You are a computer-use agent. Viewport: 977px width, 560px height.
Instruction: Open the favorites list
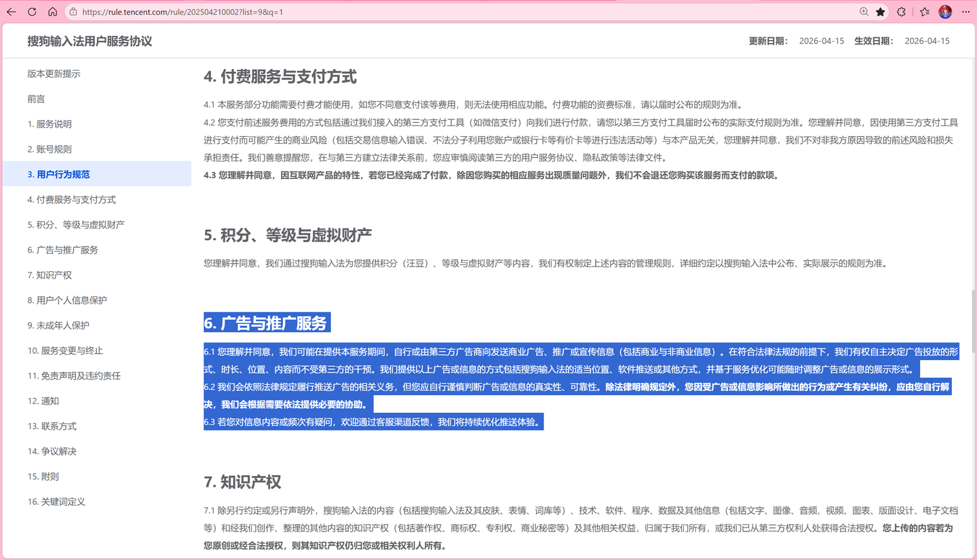tap(925, 12)
